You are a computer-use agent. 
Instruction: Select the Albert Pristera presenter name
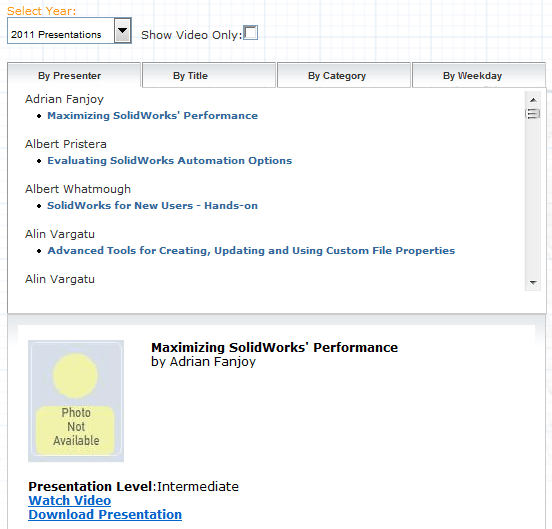pyautogui.click(x=66, y=144)
